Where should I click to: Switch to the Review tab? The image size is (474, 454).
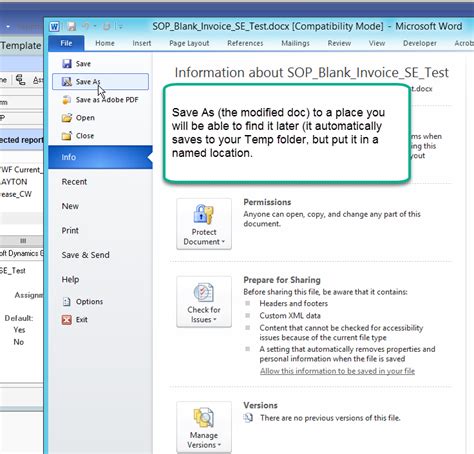(339, 43)
